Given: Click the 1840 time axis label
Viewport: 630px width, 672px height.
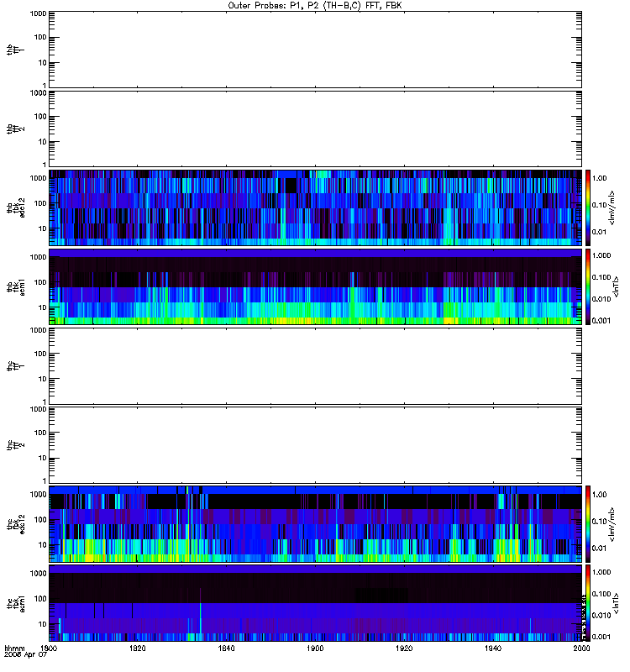Looking at the screenshot, I should click(226, 648).
